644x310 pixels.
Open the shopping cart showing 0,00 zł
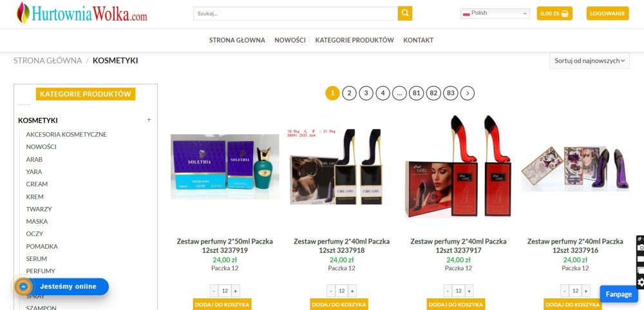coord(554,13)
